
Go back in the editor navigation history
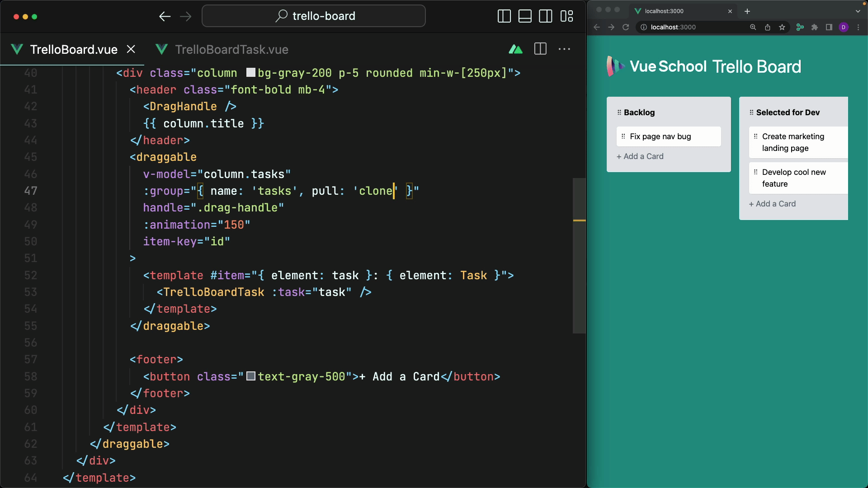[165, 17]
